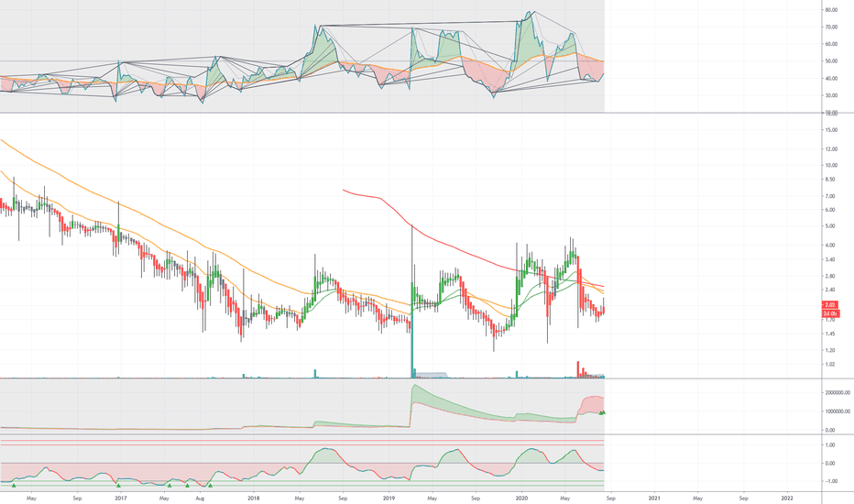The width and height of the screenshot is (854, 504).
Task: Click the 2018 label on the time axis
Action: [253, 498]
